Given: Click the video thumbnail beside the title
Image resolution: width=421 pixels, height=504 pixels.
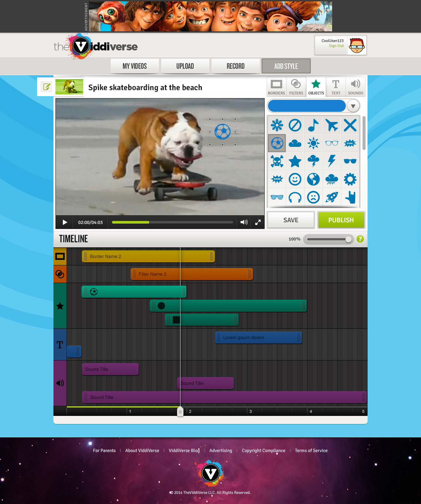Looking at the screenshot, I should tap(69, 87).
